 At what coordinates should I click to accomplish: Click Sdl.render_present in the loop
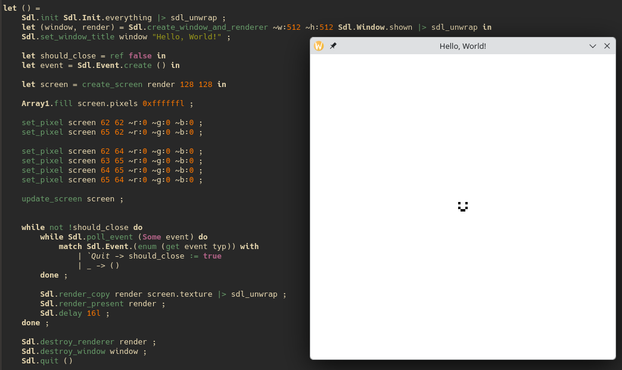[82, 304]
